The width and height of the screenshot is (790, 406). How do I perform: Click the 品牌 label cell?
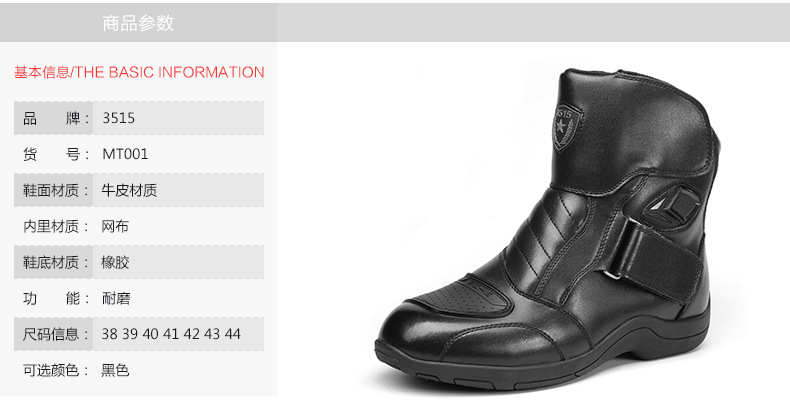point(53,118)
